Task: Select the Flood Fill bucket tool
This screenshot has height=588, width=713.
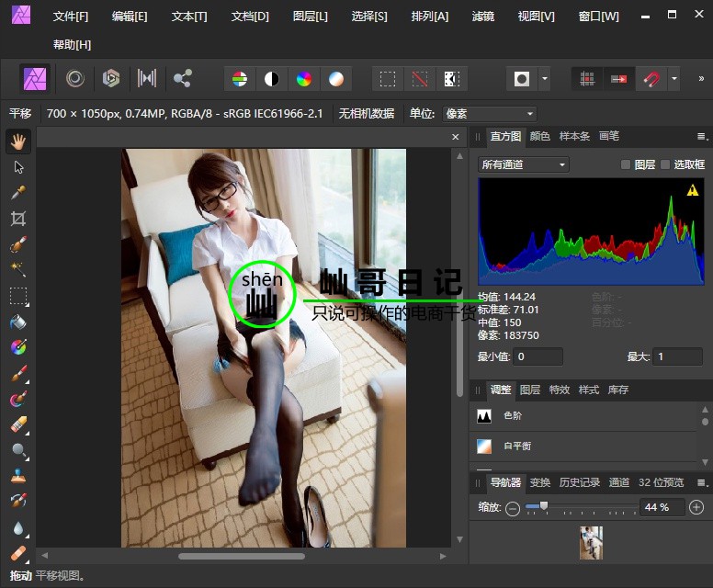Action: (18, 322)
